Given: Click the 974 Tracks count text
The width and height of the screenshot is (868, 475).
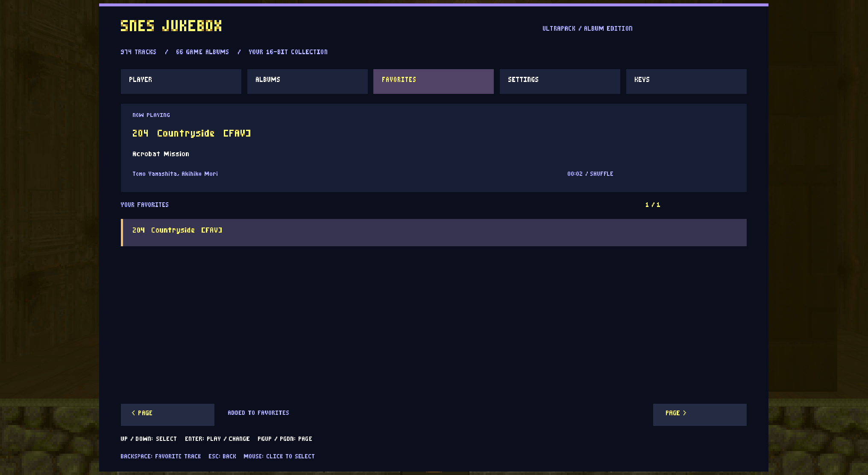Looking at the screenshot, I should point(138,52).
